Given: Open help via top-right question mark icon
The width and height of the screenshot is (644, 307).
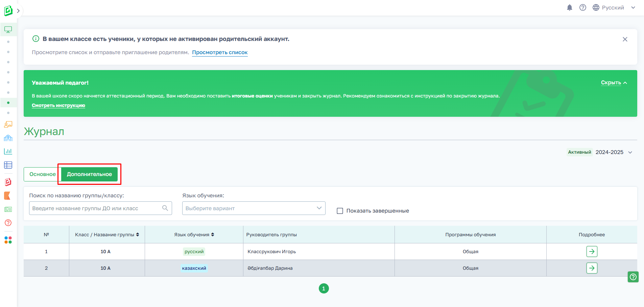Looking at the screenshot, I should [583, 7].
